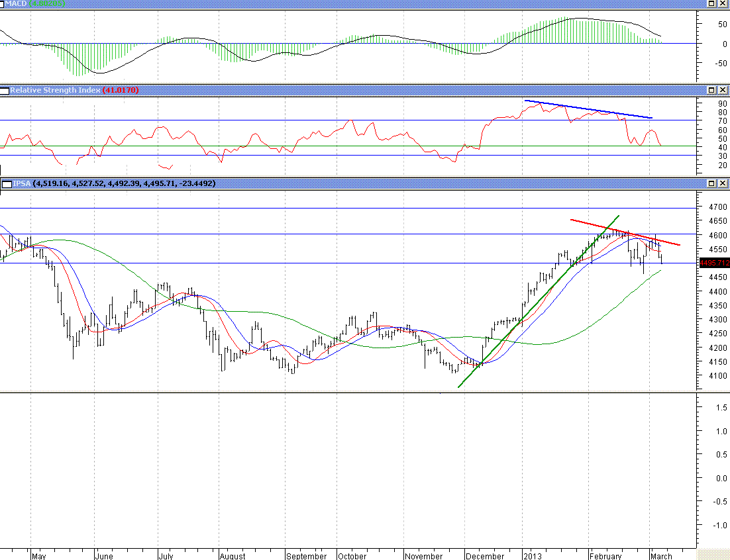Select the blue divergence trendline on RSI
The image size is (730, 560).
[x=588, y=109]
